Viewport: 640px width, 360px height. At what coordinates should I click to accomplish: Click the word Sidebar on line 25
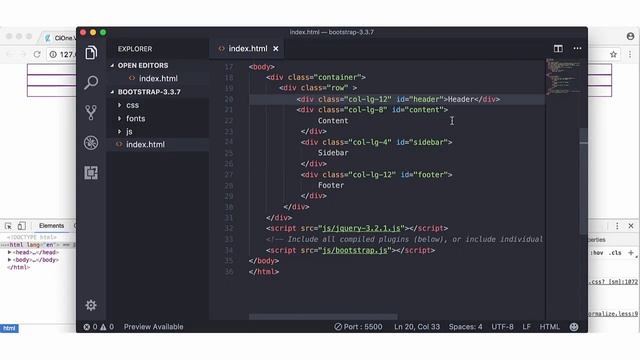(x=333, y=153)
